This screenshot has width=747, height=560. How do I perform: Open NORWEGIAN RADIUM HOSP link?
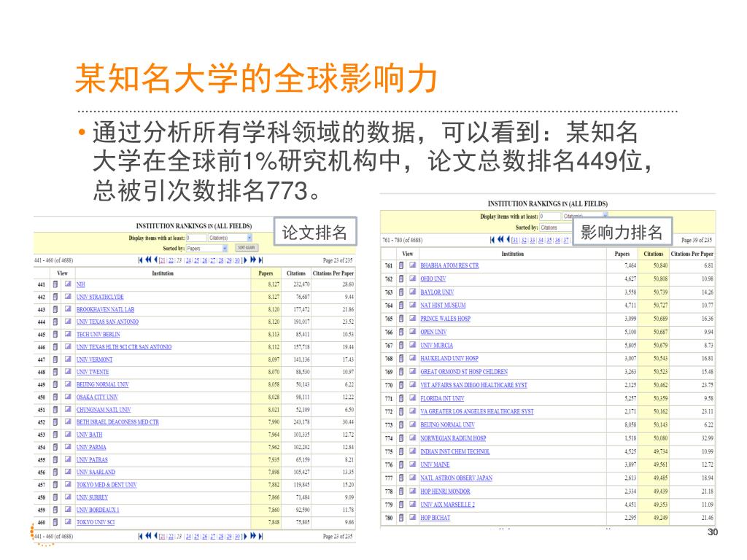pyautogui.click(x=453, y=438)
